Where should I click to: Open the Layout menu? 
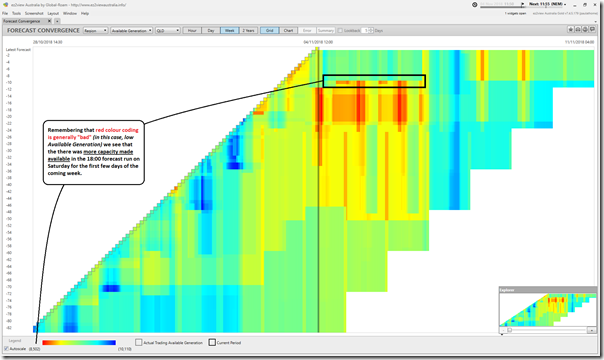point(53,13)
